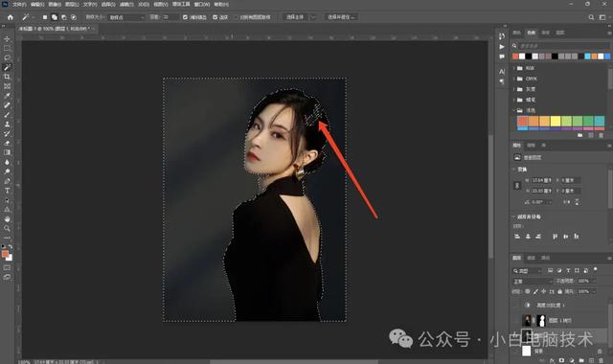Pick the yellow swatch in swatches panel
This screenshot has width=613, height=364.
coord(556,122)
